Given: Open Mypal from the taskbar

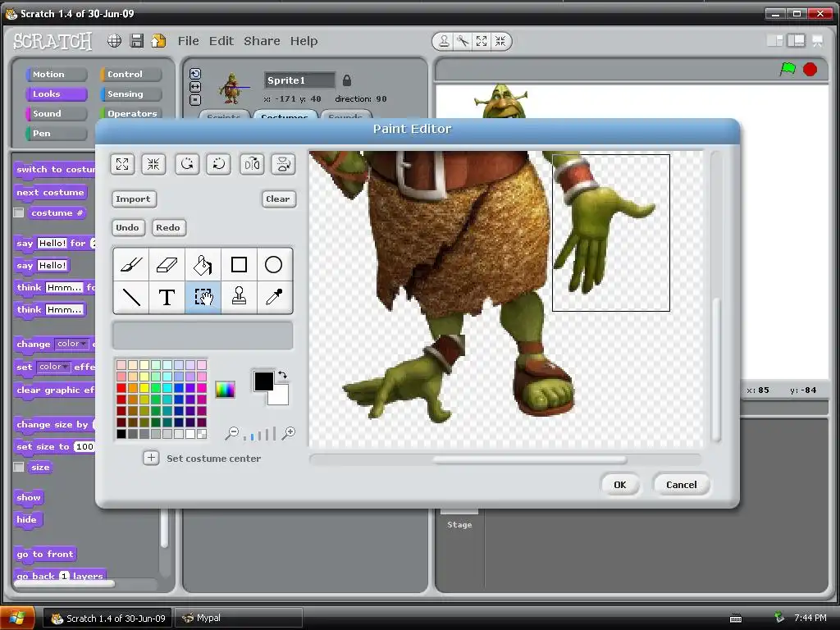Looking at the screenshot, I should tap(240, 618).
